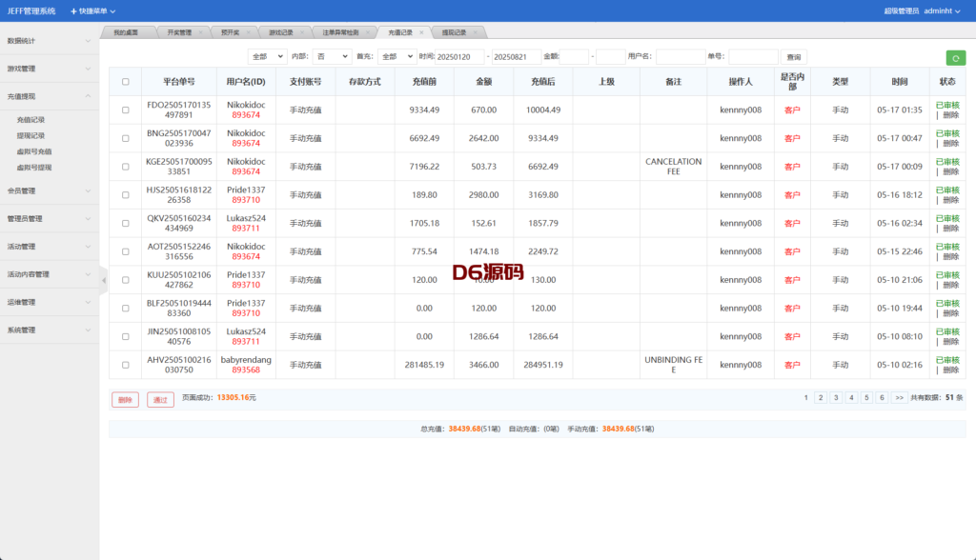Close the 开奖管理 tab via its x icon
Screen dimensions: 976x560
pos(199,32)
